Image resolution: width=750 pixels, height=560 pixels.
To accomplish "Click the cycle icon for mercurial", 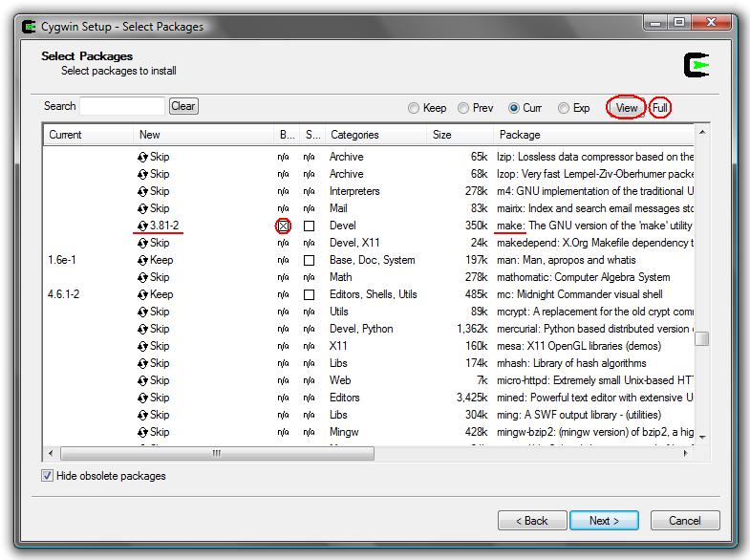I will pyautogui.click(x=142, y=329).
